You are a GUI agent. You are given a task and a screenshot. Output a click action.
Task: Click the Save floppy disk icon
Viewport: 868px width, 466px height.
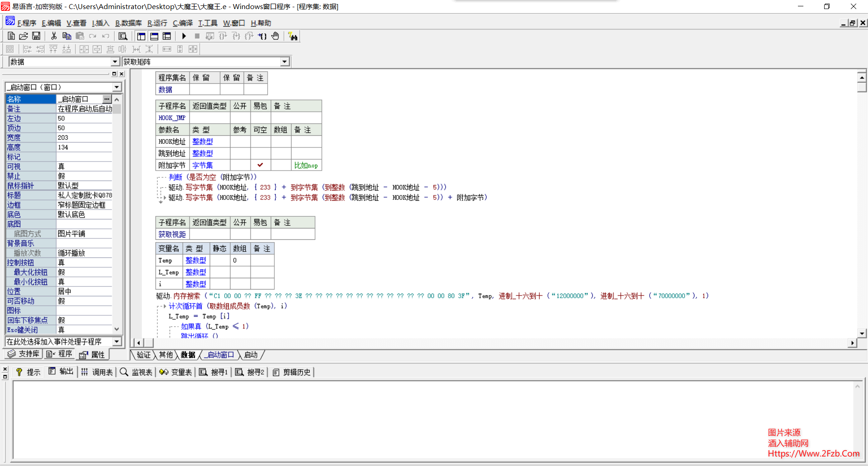tap(36, 36)
